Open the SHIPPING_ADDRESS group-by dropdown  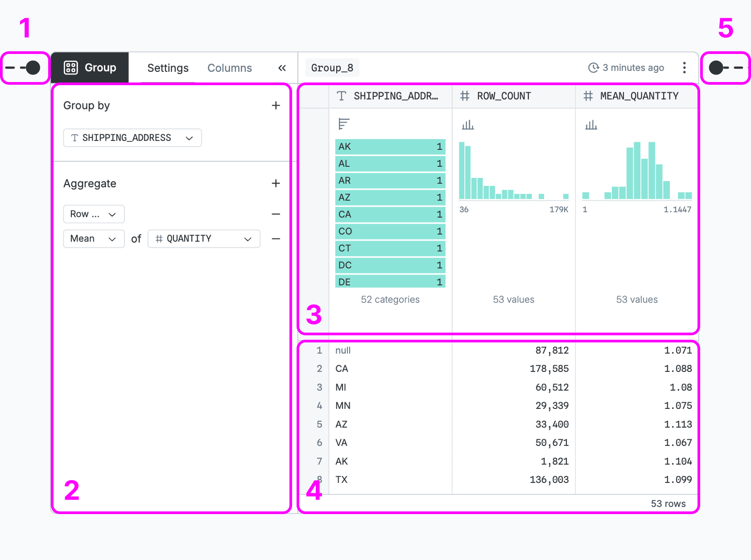(132, 138)
